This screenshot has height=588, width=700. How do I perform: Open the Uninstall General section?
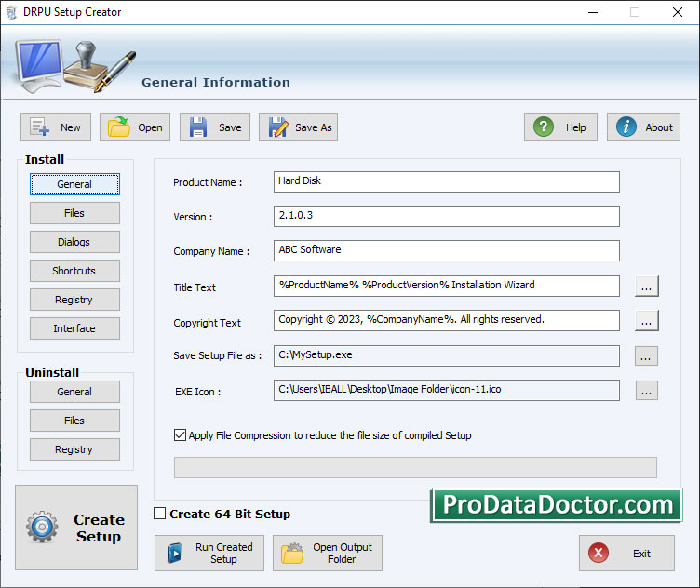pyautogui.click(x=74, y=392)
